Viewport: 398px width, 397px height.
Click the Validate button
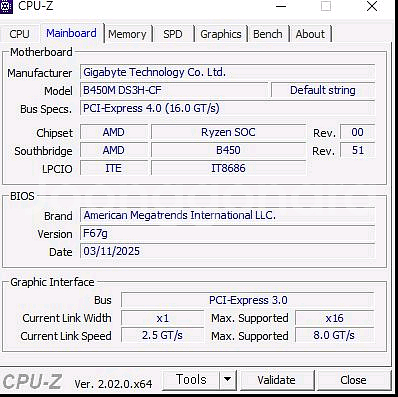(x=276, y=380)
